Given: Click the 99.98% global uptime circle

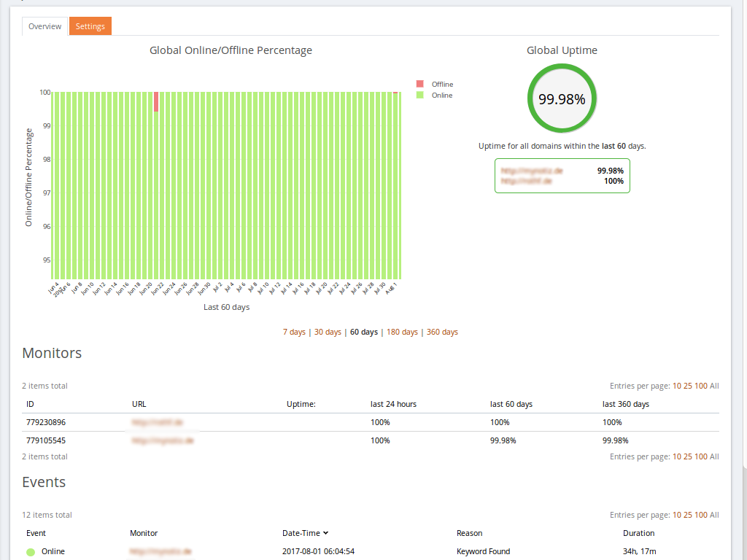Looking at the screenshot, I should pyautogui.click(x=562, y=98).
